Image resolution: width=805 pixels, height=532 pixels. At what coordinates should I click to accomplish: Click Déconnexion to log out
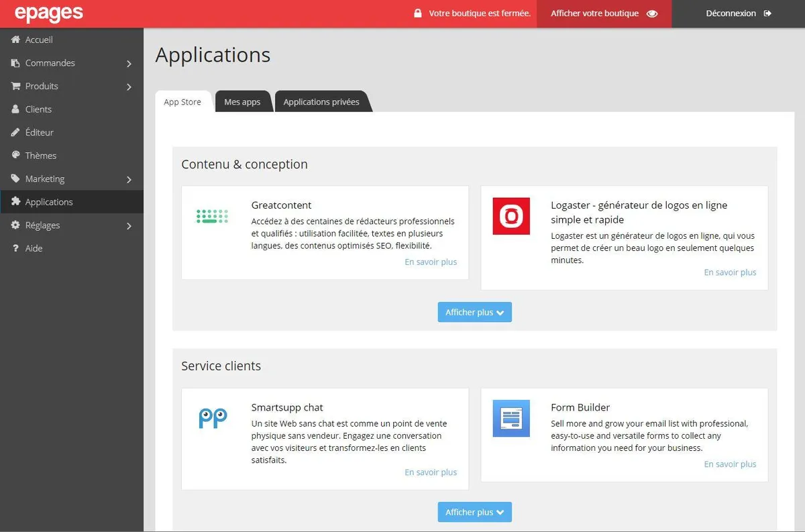(x=738, y=13)
